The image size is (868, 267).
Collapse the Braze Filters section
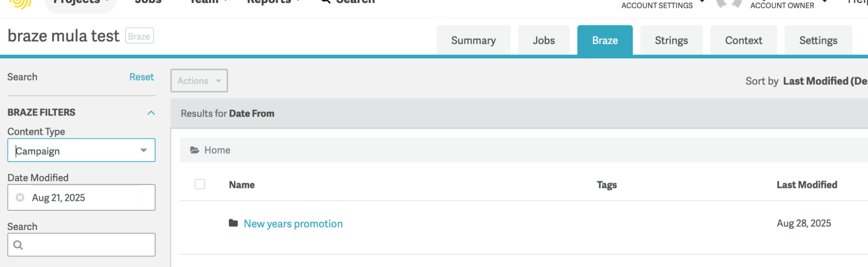point(151,112)
